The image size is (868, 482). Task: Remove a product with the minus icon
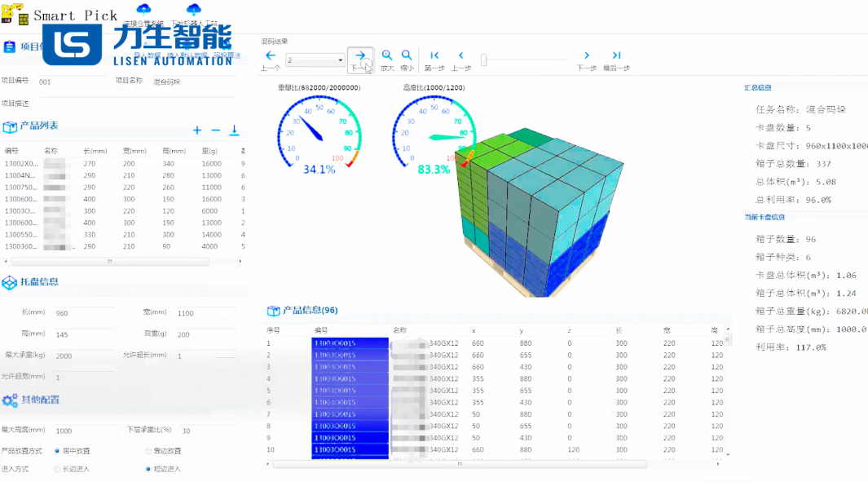click(216, 130)
